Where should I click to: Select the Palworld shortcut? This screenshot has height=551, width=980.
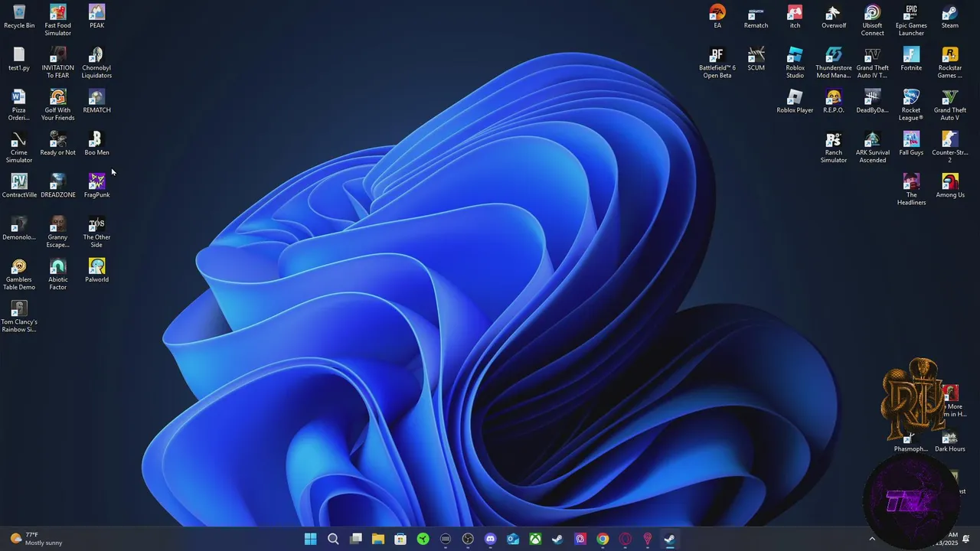tap(96, 270)
